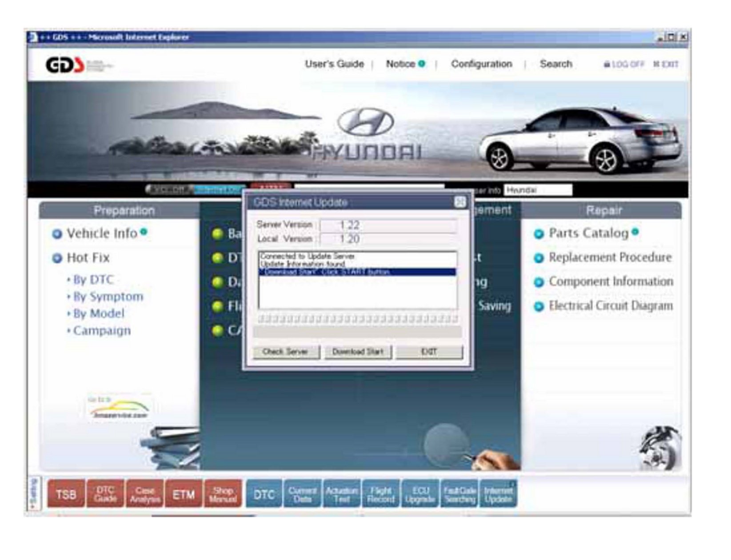Viewport: 731px width, 560px height.
Task: Open the Configuration menu item
Action: (x=481, y=64)
